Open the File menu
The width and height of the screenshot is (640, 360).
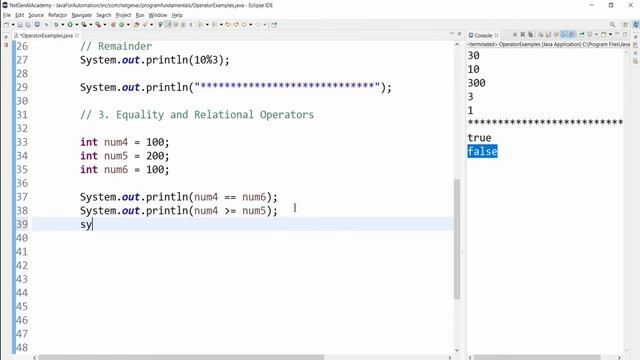[7, 15]
